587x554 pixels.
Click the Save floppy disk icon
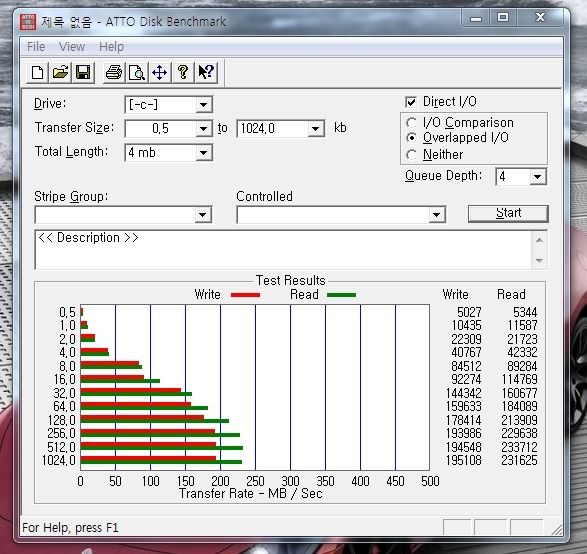click(83, 72)
